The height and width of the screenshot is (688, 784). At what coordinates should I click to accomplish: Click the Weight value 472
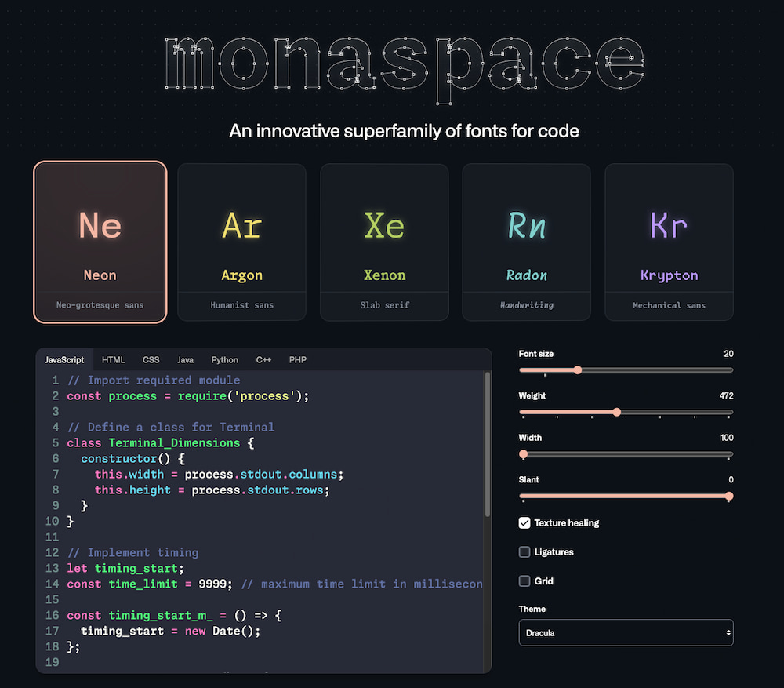[x=726, y=396]
